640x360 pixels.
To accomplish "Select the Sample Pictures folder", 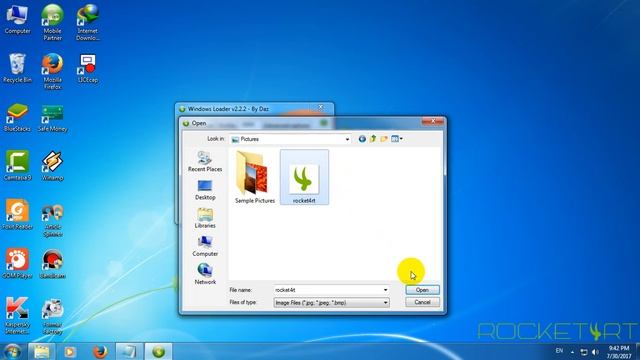I will pyautogui.click(x=255, y=177).
